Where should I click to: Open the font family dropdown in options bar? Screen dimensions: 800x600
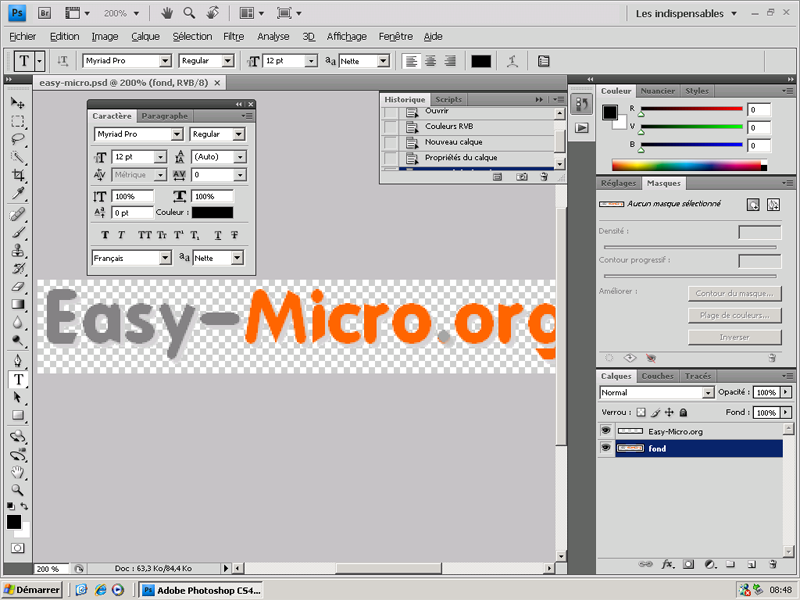tap(165, 61)
